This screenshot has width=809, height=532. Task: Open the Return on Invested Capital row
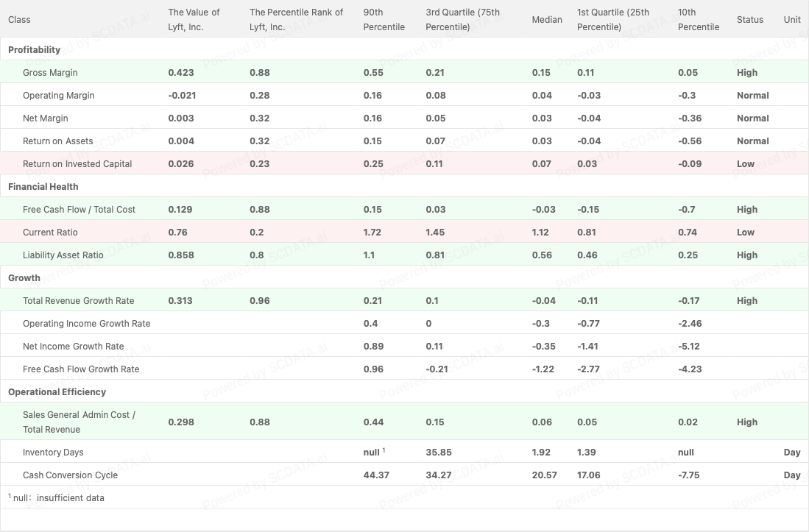(x=77, y=163)
